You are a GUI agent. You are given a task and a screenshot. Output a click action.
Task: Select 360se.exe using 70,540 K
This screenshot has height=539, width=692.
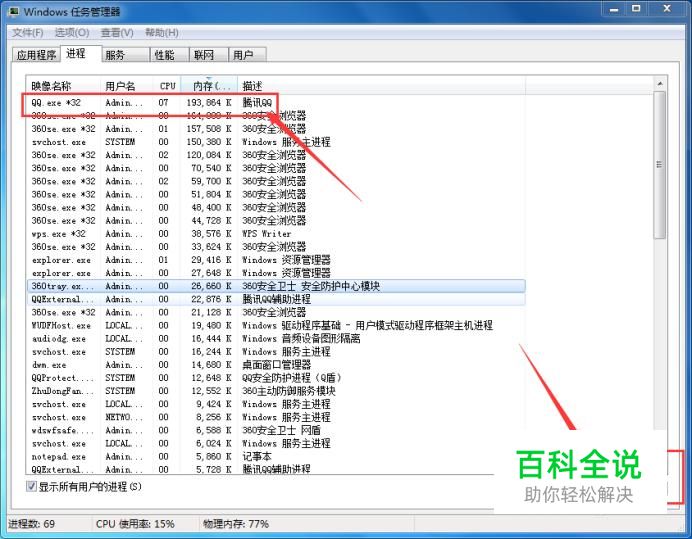pyautogui.click(x=276, y=168)
